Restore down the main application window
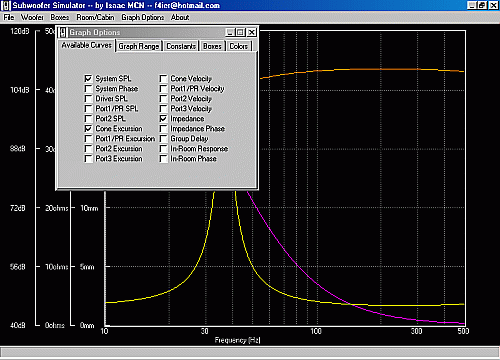 pos(482,5)
